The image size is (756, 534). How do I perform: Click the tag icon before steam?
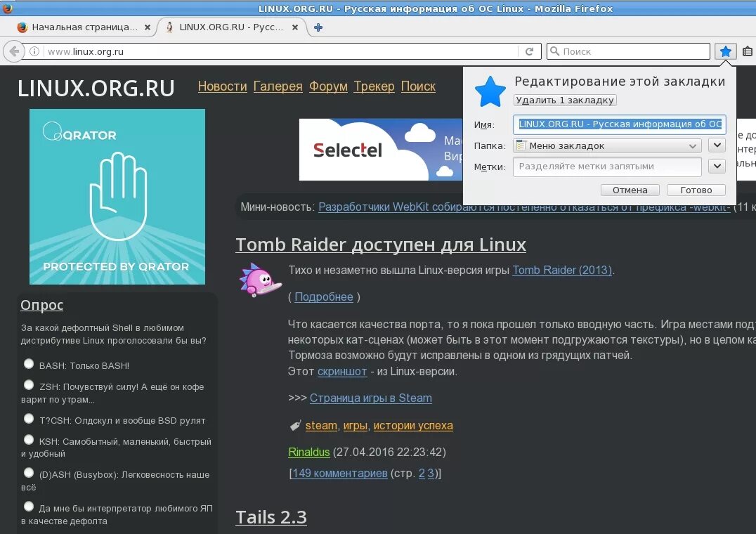click(295, 426)
